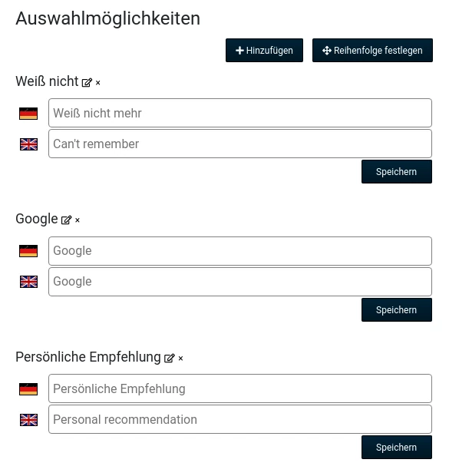Click the German flag in the Google section
Image resolution: width=449 pixels, height=476 pixels.
click(x=28, y=251)
